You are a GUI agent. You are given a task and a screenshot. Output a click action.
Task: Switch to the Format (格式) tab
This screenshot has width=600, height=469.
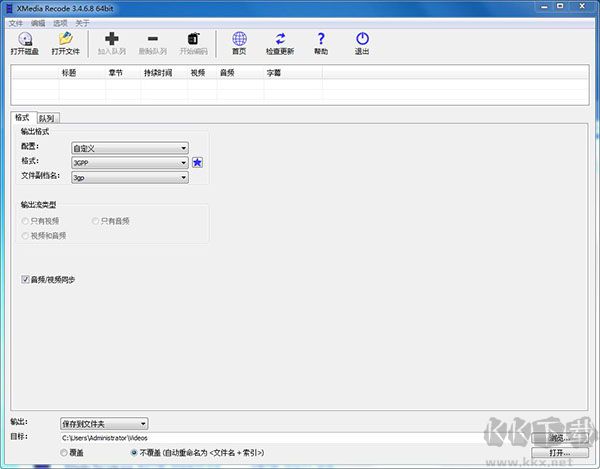23,117
